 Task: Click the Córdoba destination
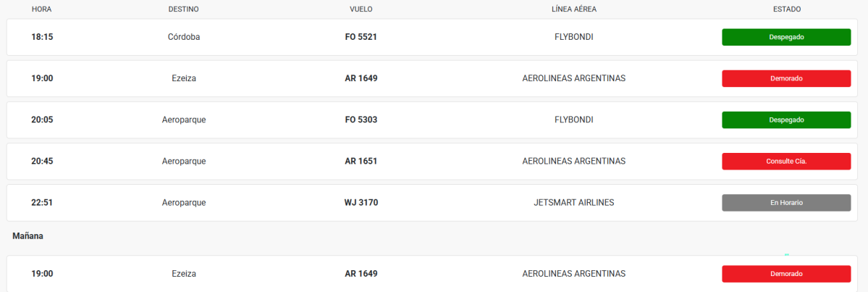click(184, 37)
